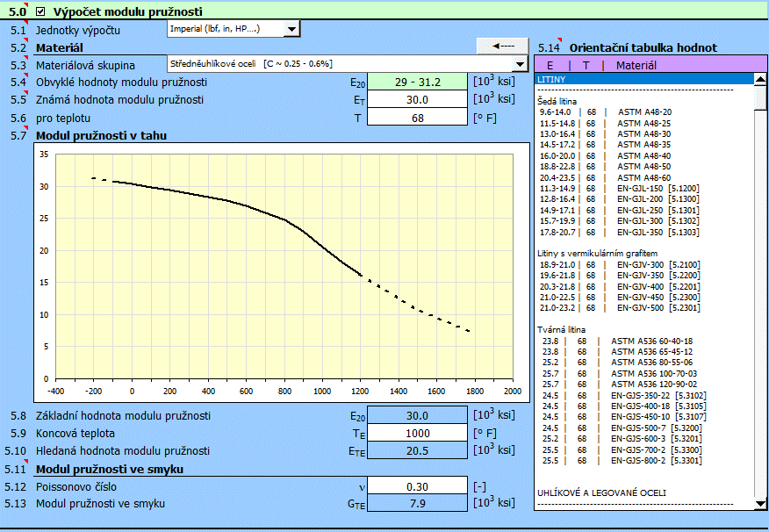This screenshot has height=532, width=769.
Task: Select ASTM A48-30 row
Action: (x=644, y=133)
